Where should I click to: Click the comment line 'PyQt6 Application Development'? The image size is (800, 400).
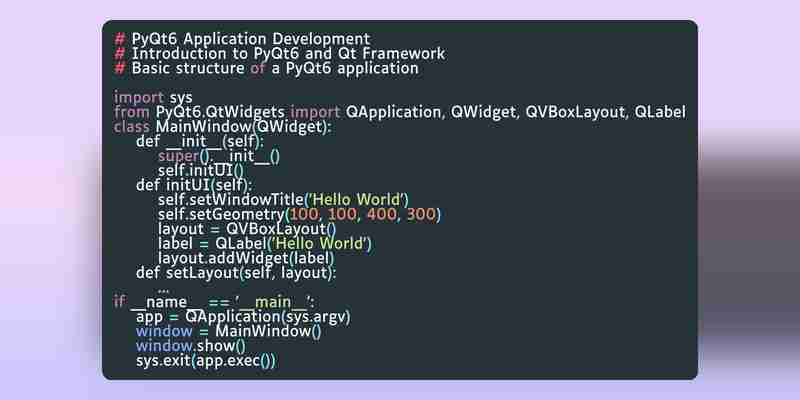[x=242, y=39]
